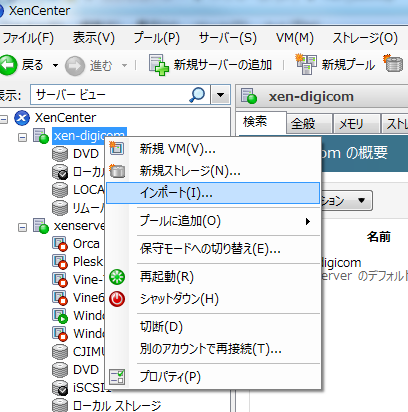This screenshot has height=412, width=408.
Task: Click the Orca VM icon
Action: click(60, 244)
